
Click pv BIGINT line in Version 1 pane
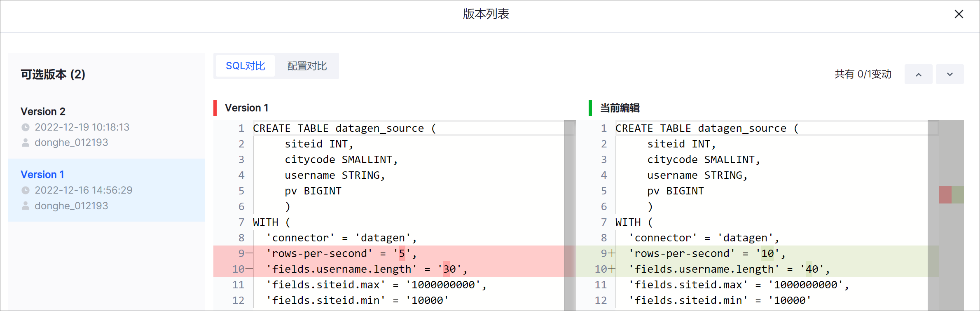pyautogui.click(x=313, y=191)
